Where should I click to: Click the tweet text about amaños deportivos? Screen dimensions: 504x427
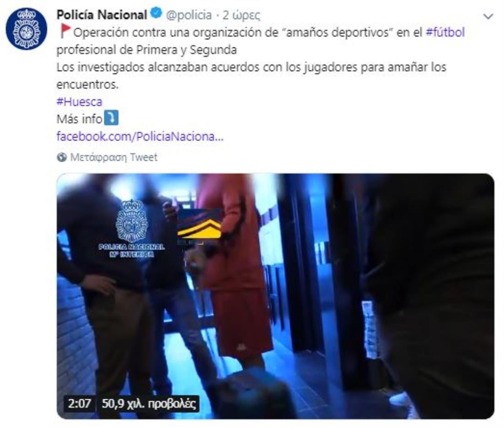(x=261, y=41)
